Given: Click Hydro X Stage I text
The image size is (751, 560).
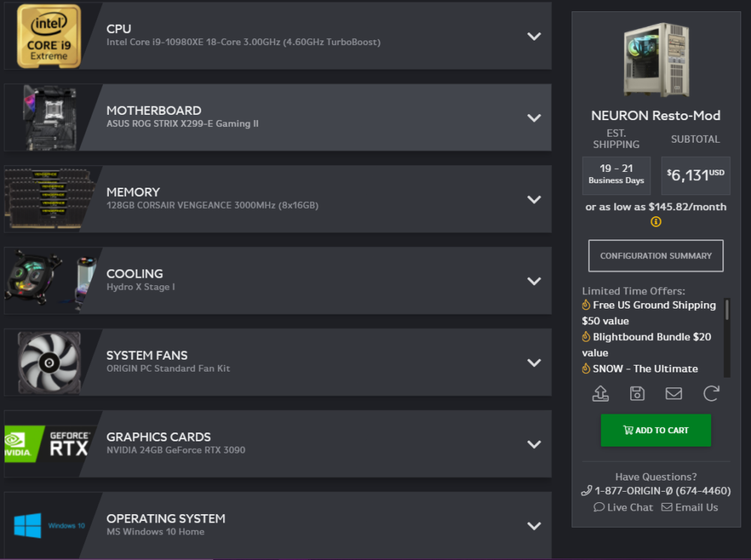Looking at the screenshot, I should [140, 287].
